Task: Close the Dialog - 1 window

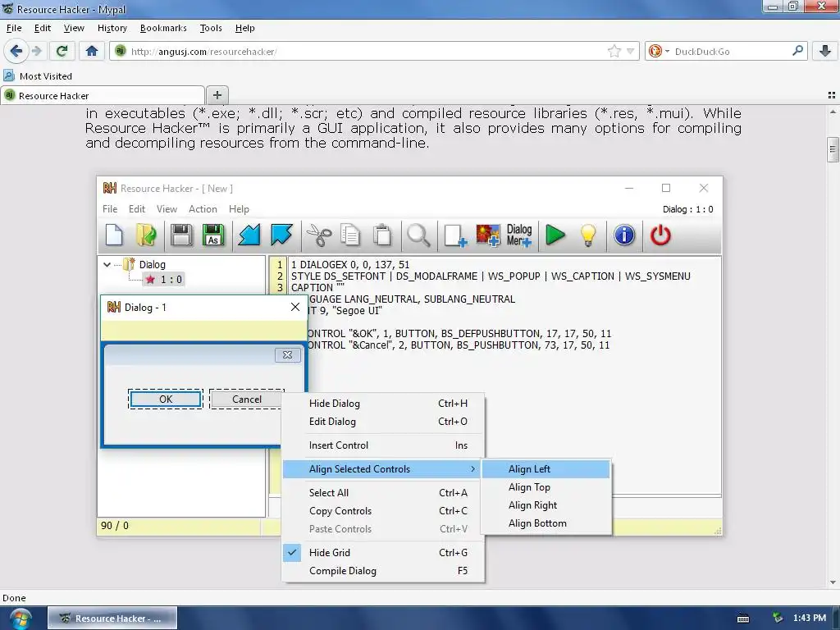Action: 294,307
